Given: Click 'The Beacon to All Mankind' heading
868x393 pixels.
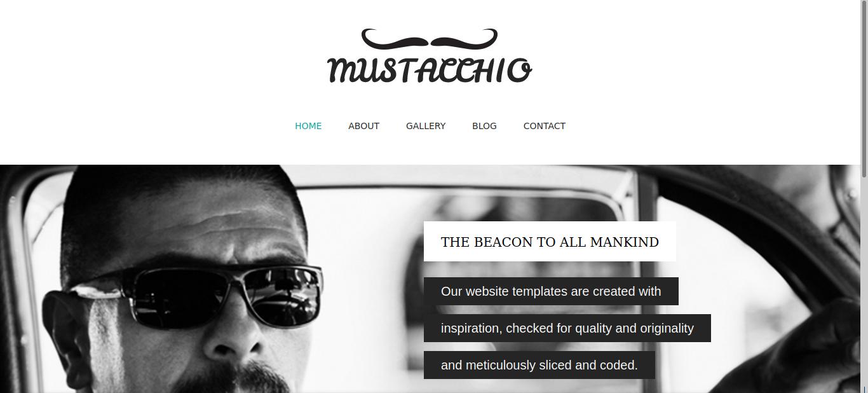Looking at the screenshot, I should pos(550,242).
